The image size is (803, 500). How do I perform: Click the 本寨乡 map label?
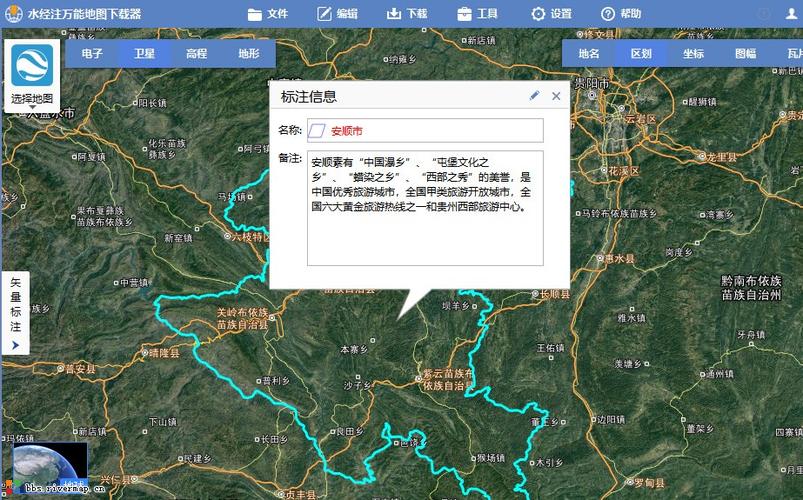point(354,349)
